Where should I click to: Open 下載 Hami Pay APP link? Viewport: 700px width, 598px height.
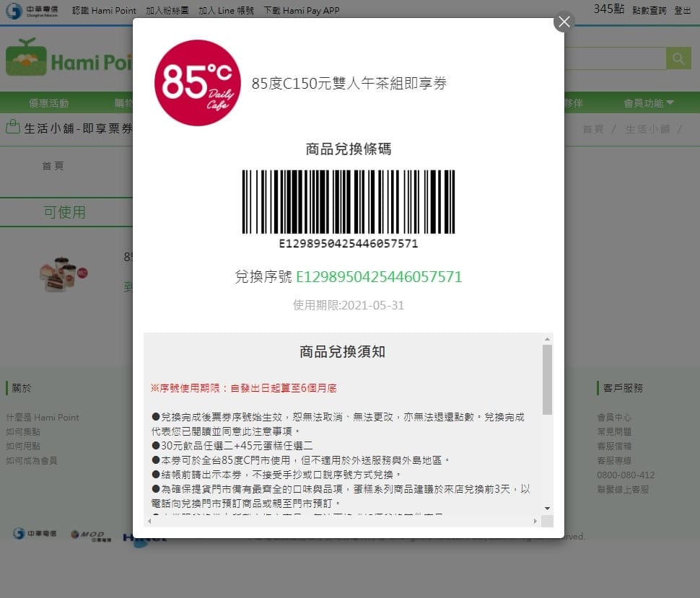[301, 10]
